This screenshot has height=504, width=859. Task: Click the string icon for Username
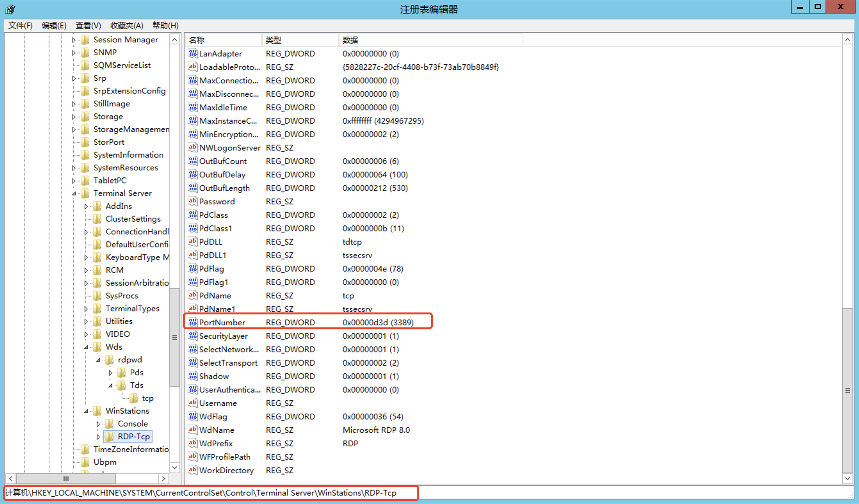tap(192, 403)
